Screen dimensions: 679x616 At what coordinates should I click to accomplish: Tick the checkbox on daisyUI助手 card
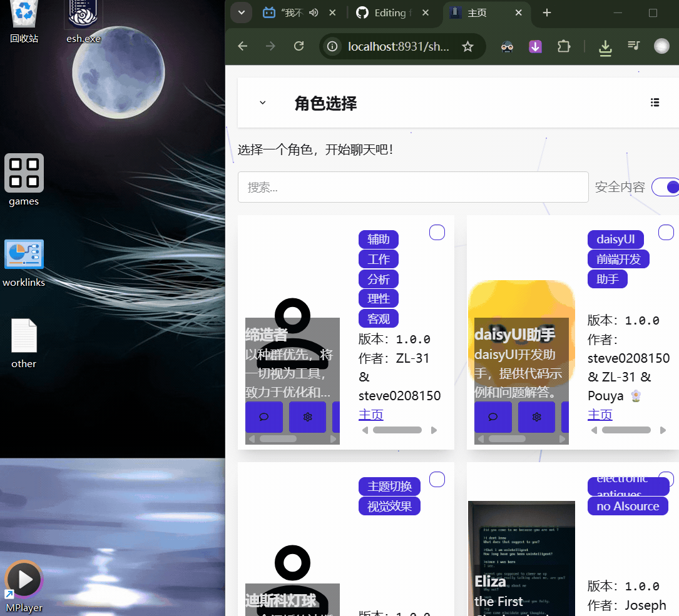pos(666,232)
